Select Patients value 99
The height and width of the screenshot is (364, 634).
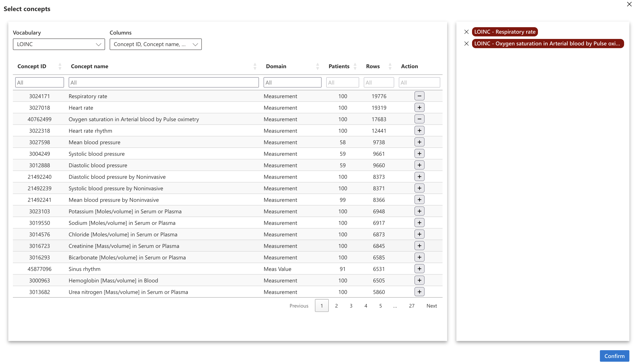(x=343, y=200)
